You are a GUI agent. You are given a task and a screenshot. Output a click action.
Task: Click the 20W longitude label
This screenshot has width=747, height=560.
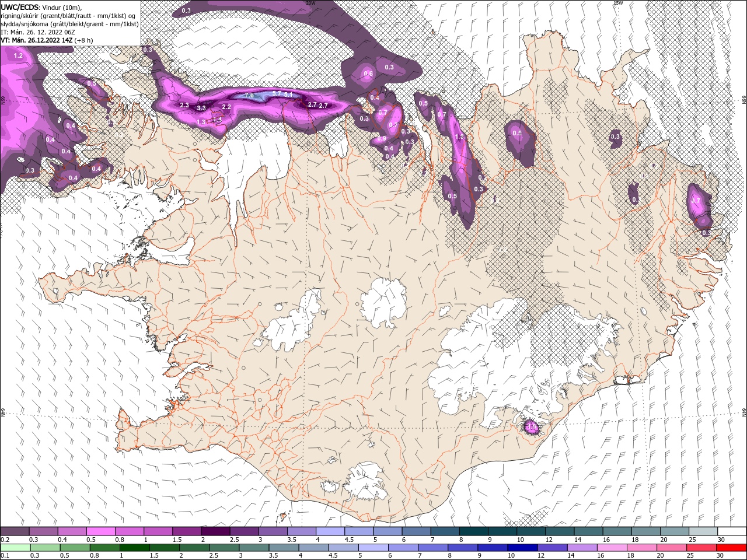[310, 3]
